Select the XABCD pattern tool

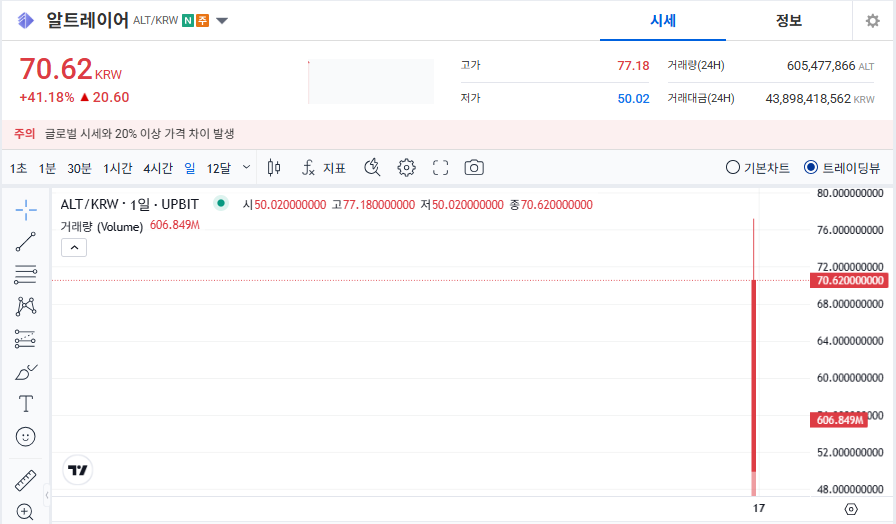pyautogui.click(x=26, y=306)
